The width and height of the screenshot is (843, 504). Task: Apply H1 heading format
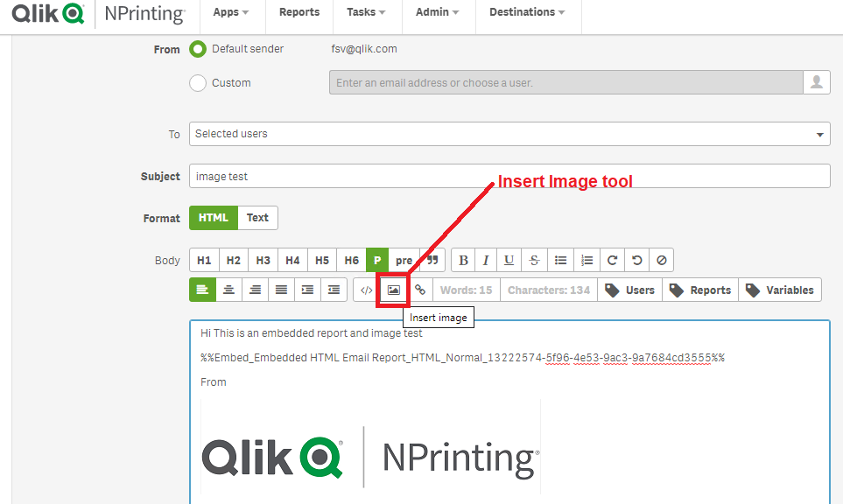[x=204, y=260]
